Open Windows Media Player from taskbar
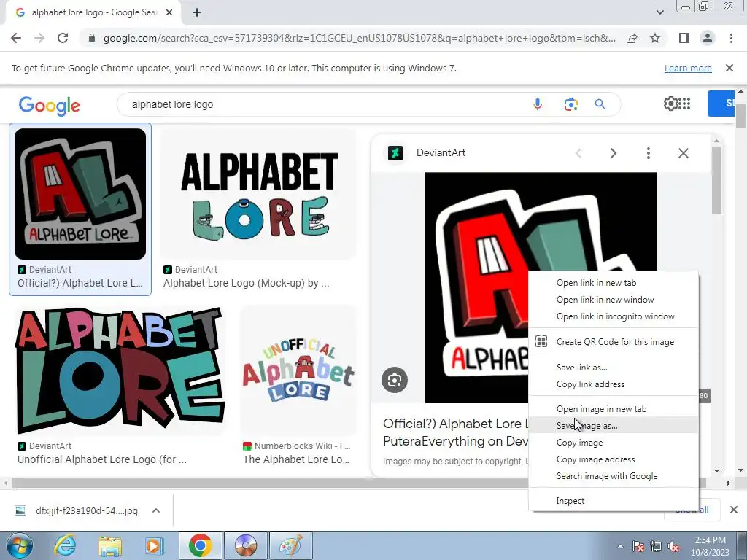Viewport: 747px width, 560px height. [155, 545]
